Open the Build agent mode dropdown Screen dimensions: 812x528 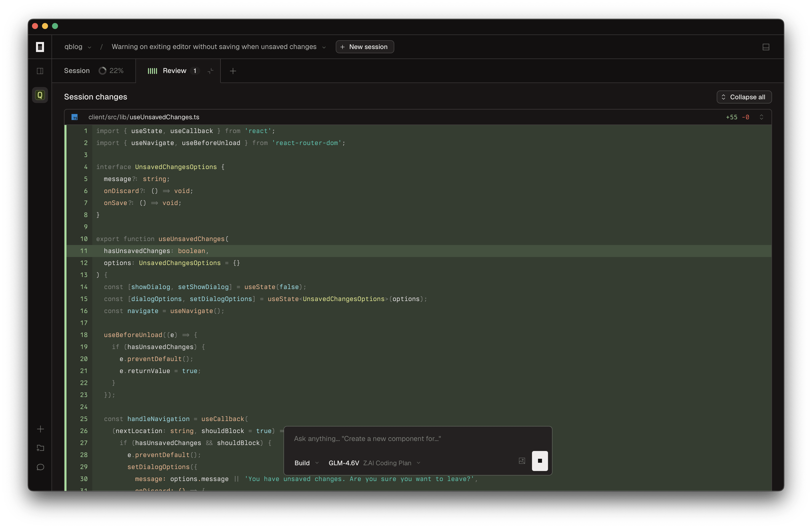click(306, 463)
